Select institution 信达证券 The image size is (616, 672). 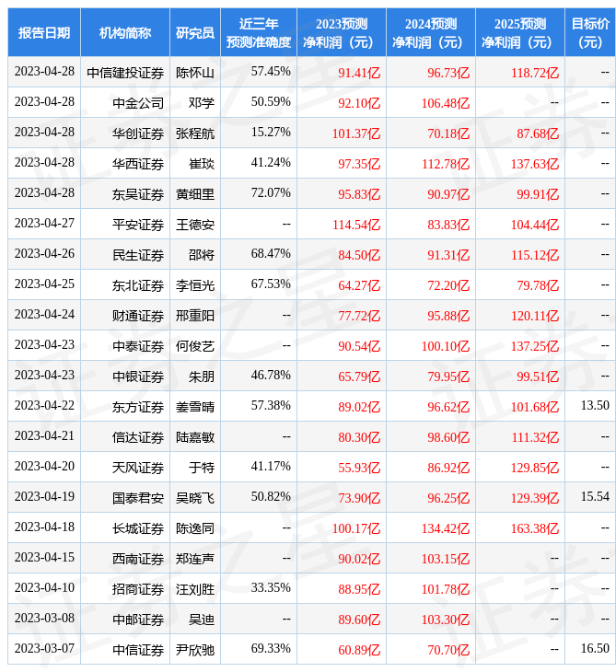[x=138, y=437]
